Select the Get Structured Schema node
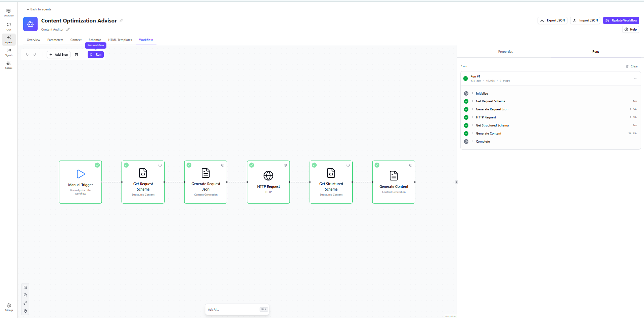 331,182
